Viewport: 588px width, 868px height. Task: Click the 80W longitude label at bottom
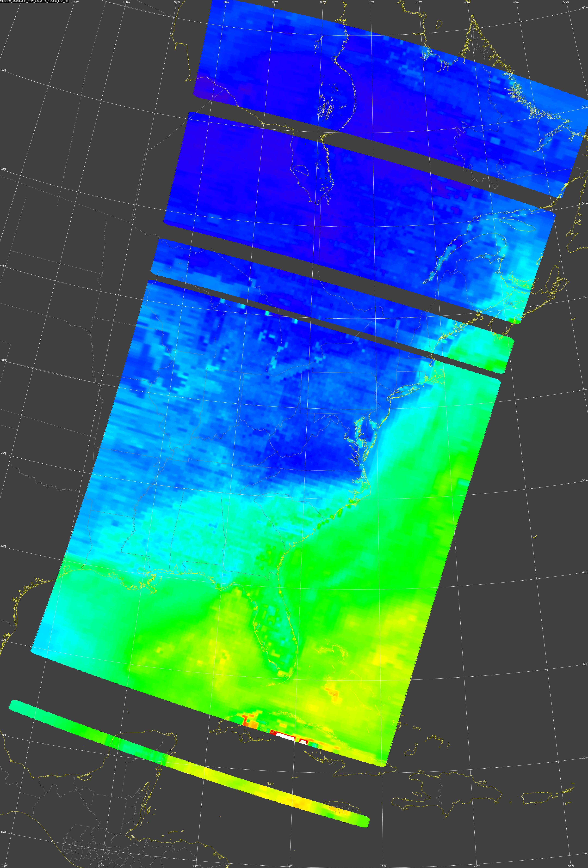290,866
